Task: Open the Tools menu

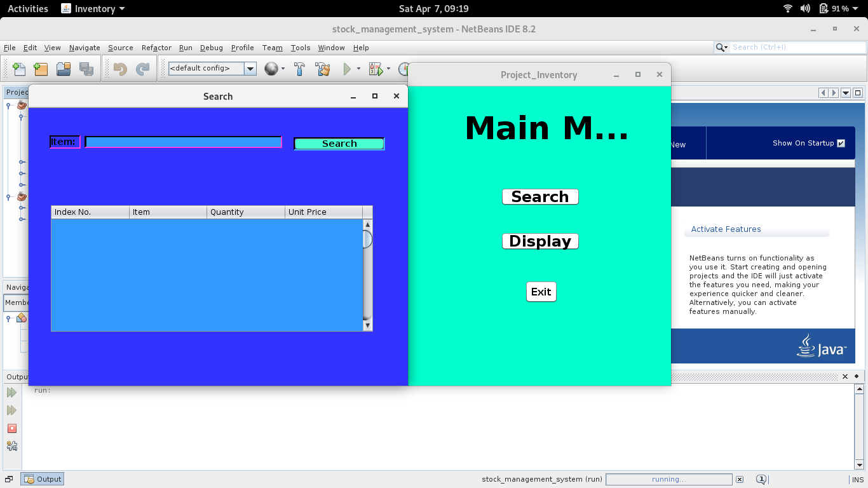Action: click(x=301, y=48)
